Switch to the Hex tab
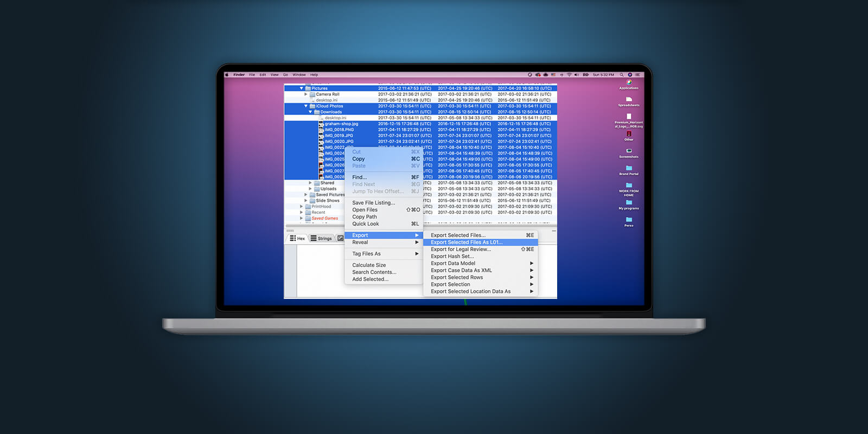The image size is (868, 434). tap(297, 238)
